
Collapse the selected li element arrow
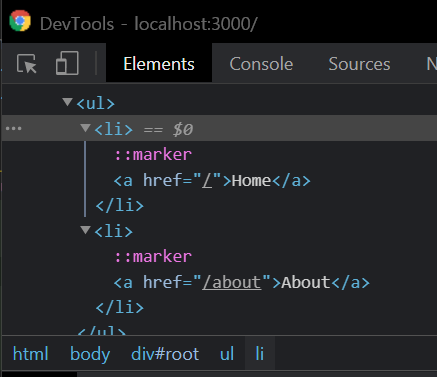(86, 128)
